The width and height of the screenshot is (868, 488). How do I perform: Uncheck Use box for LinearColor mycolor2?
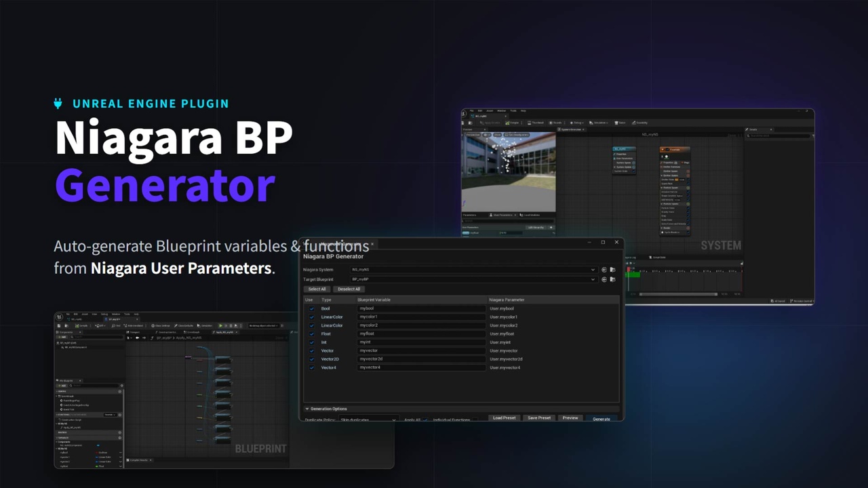pos(312,325)
